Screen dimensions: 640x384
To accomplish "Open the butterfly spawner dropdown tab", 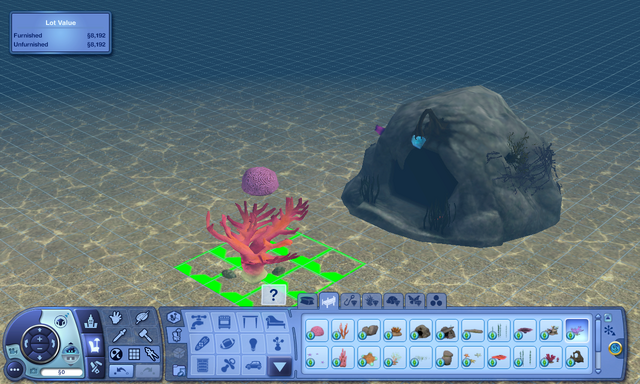I will click(x=415, y=301).
